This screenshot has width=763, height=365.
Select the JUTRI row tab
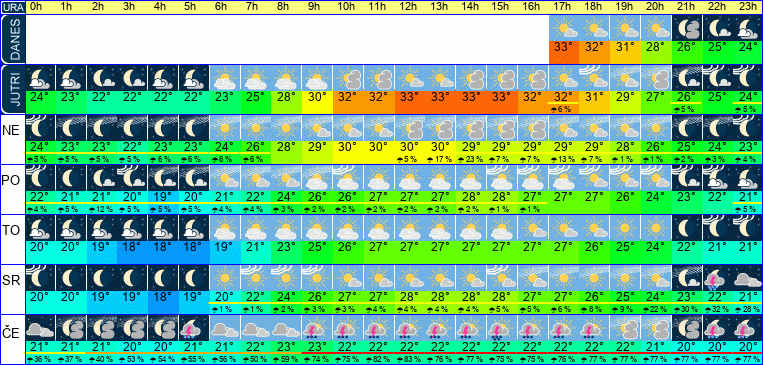tap(12, 90)
